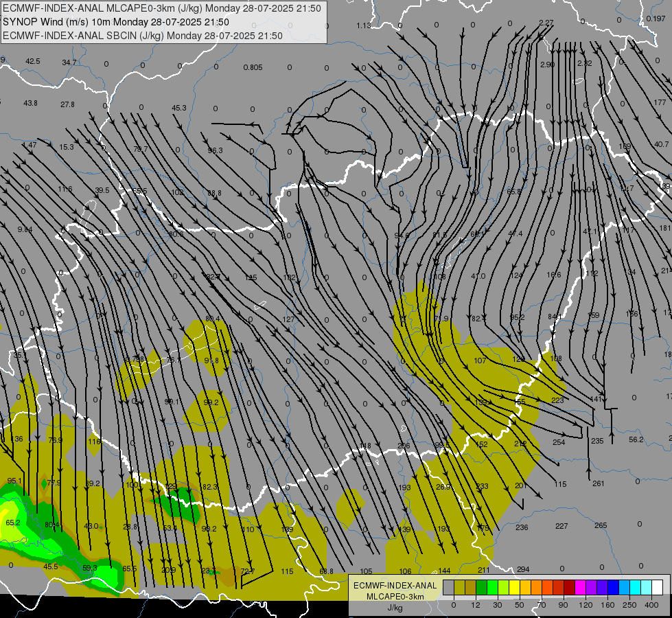Choose the purple legend swatch after magenta
672x618 pixels.
click(592, 587)
